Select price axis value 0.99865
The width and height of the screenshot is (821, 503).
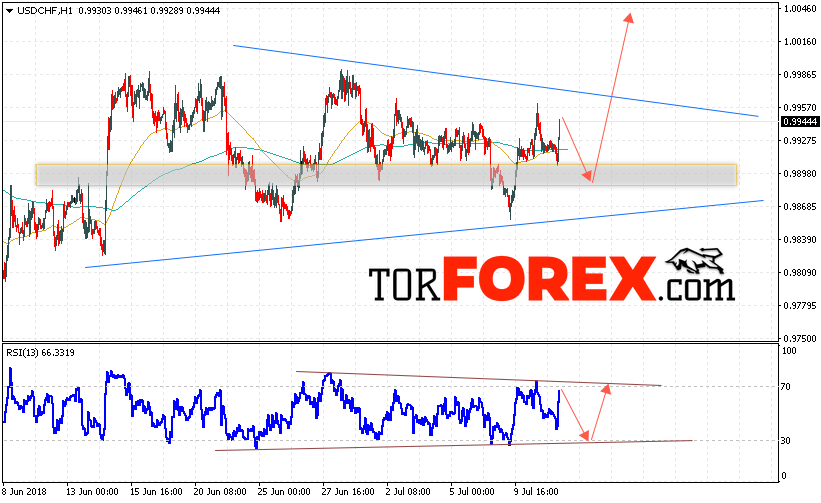click(x=800, y=74)
